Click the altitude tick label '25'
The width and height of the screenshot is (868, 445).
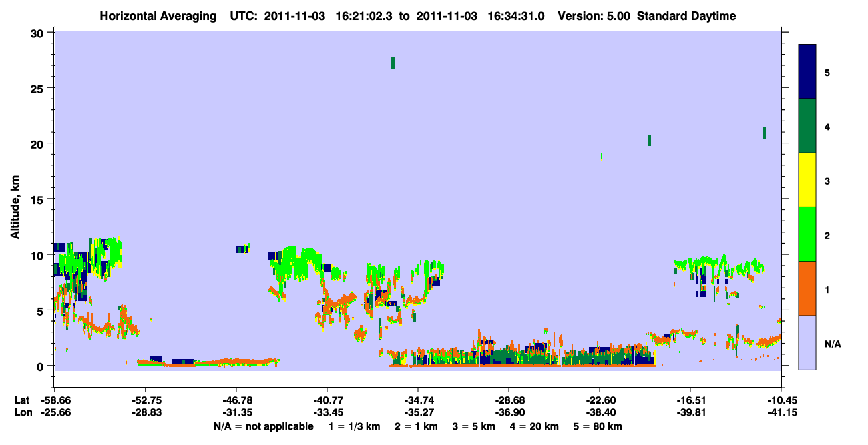click(39, 88)
